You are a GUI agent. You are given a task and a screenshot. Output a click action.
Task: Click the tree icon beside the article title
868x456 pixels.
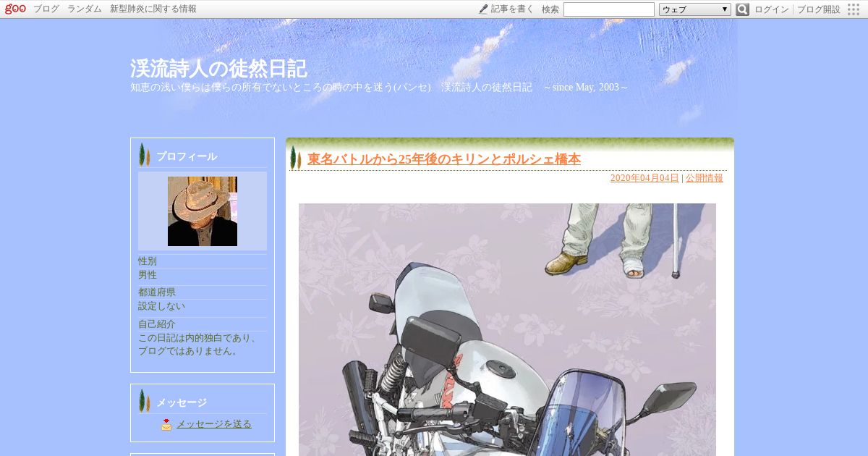point(295,158)
